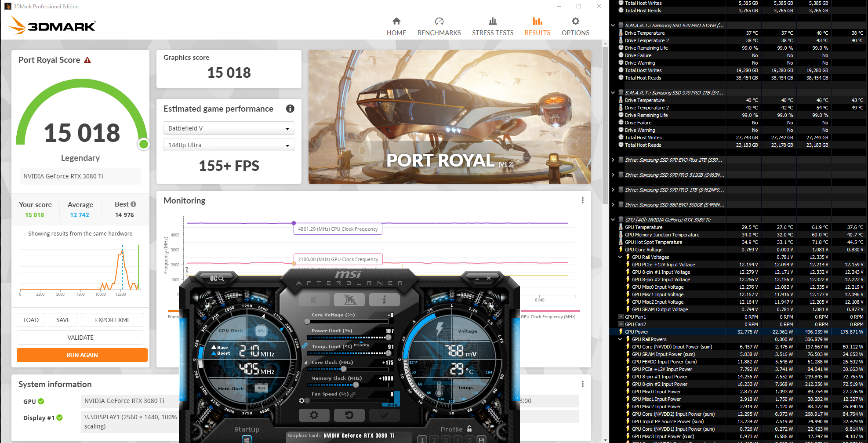Click the Display #1 verified checkmark
The image size is (868, 443).
coord(59,418)
